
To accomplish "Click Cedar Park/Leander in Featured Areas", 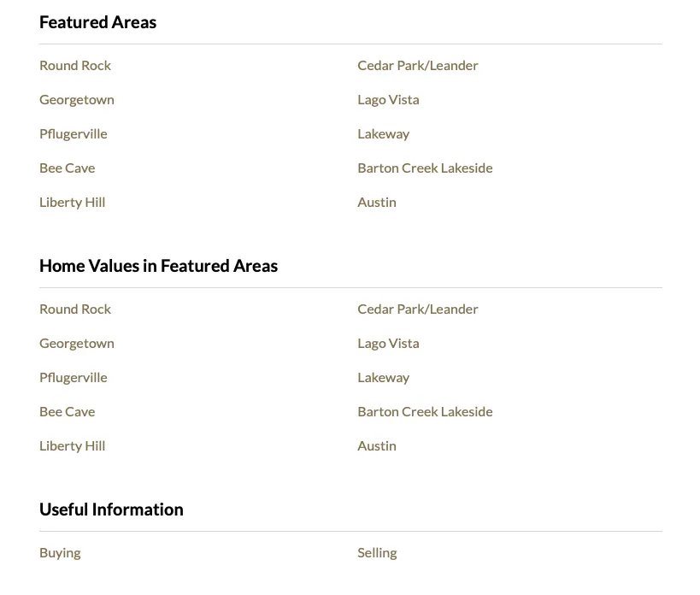I will coord(418,66).
